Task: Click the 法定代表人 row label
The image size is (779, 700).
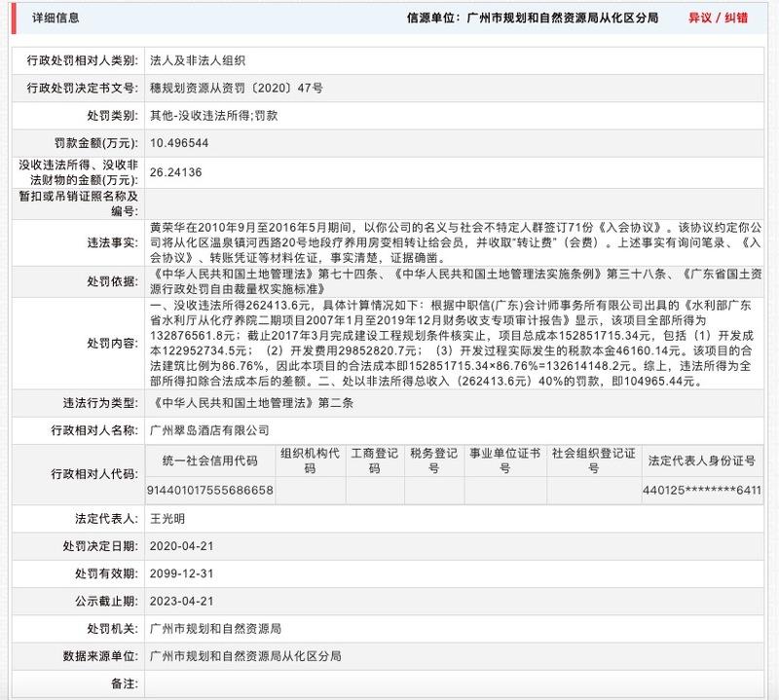Action: pos(106,519)
